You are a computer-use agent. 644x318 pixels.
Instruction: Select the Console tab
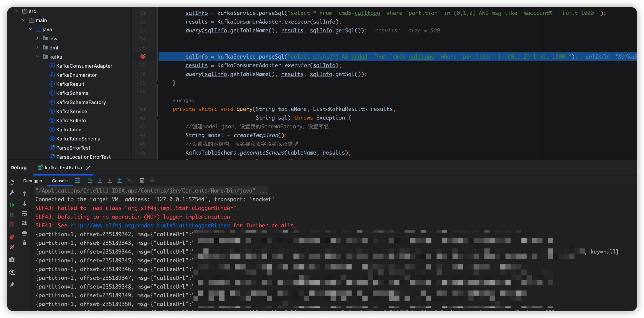click(x=60, y=181)
